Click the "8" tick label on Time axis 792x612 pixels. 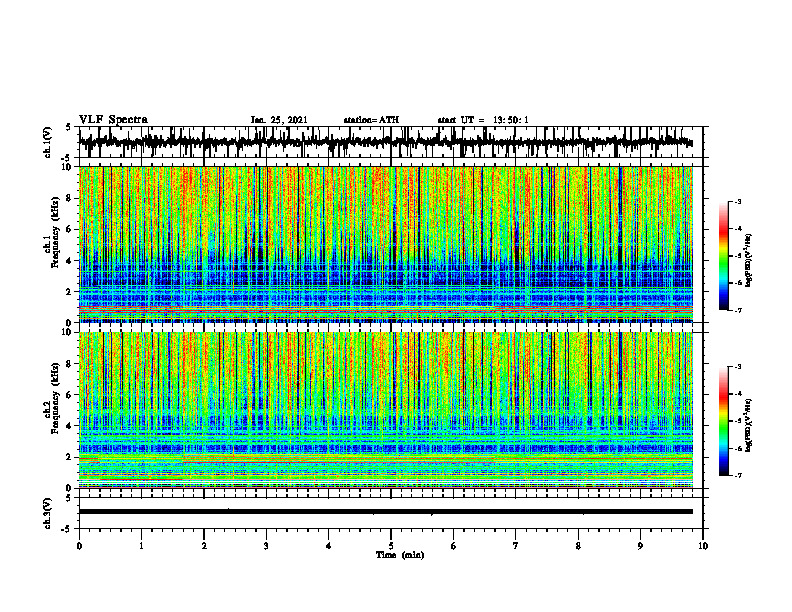coord(578,546)
